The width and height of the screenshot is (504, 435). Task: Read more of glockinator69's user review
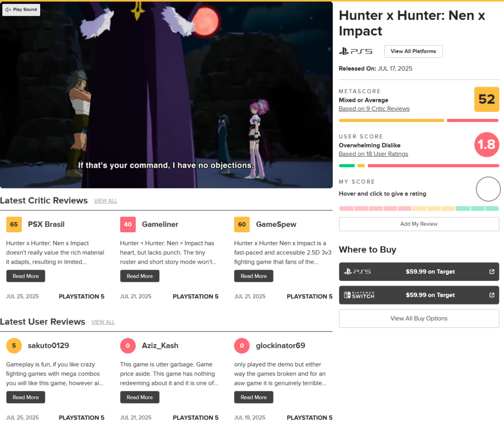254,397
